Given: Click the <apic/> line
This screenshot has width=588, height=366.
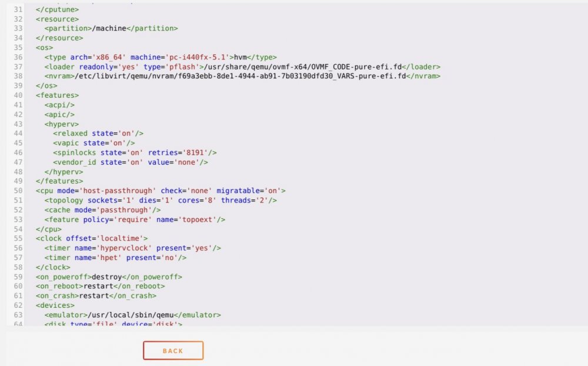Looking at the screenshot, I should coord(59,115).
